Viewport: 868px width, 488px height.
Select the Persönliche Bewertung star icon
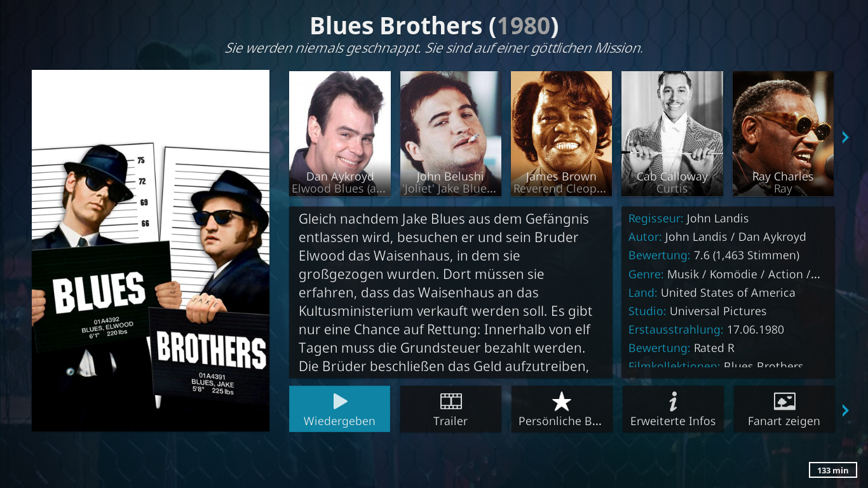coord(562,401)
